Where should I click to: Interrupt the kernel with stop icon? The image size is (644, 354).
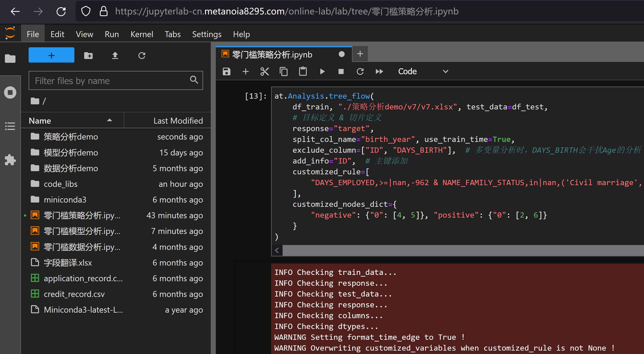(341, 71)
